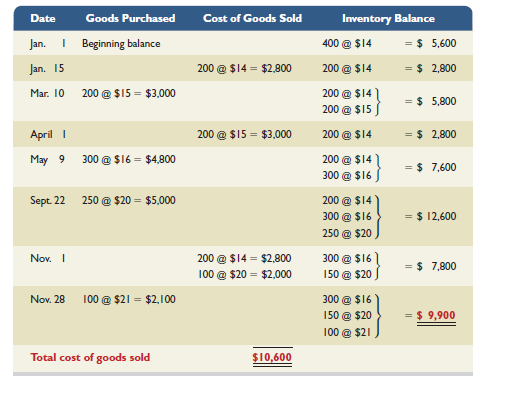The image size is (508, 394).
Task: Select the $12,600 inventory balance value
Action: click(x=436, y=216)
